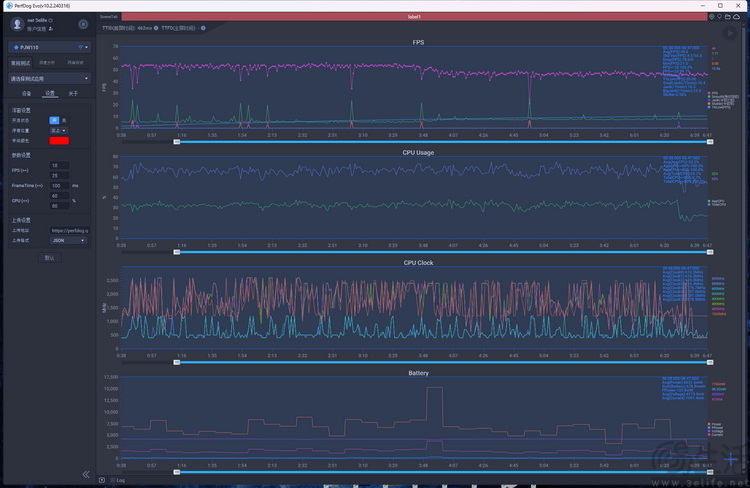The height and width of the screenshot is (488, 750).
Task: Click the 账户信息 account info link
Action: (x=36, y=29)
